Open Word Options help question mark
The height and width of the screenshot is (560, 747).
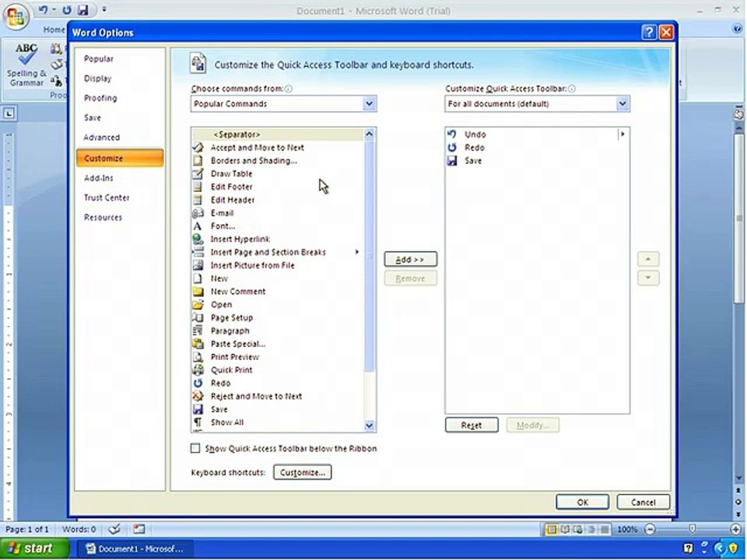(x=648, y=33)
